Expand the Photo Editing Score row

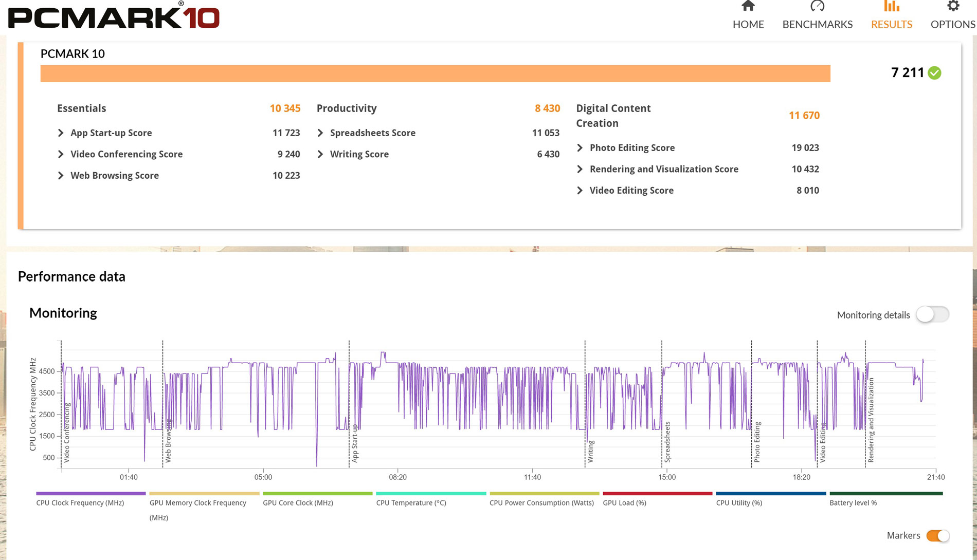[580, 148]
